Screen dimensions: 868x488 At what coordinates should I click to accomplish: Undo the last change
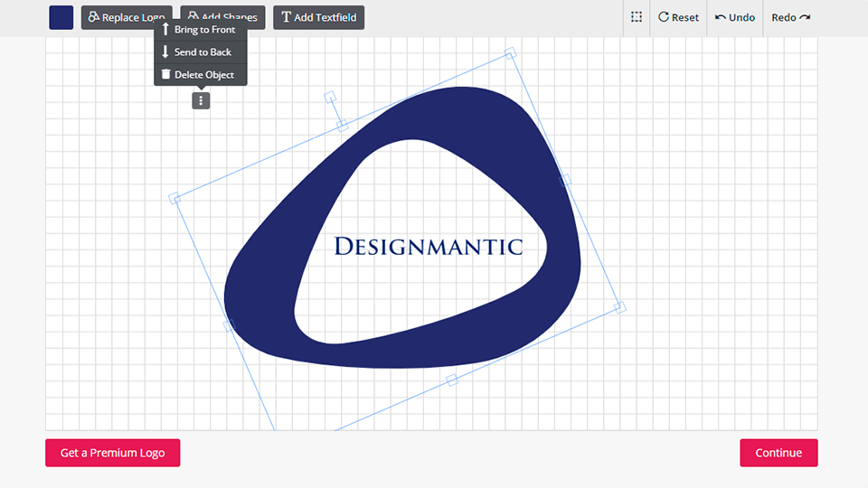[x=734, y=17]
